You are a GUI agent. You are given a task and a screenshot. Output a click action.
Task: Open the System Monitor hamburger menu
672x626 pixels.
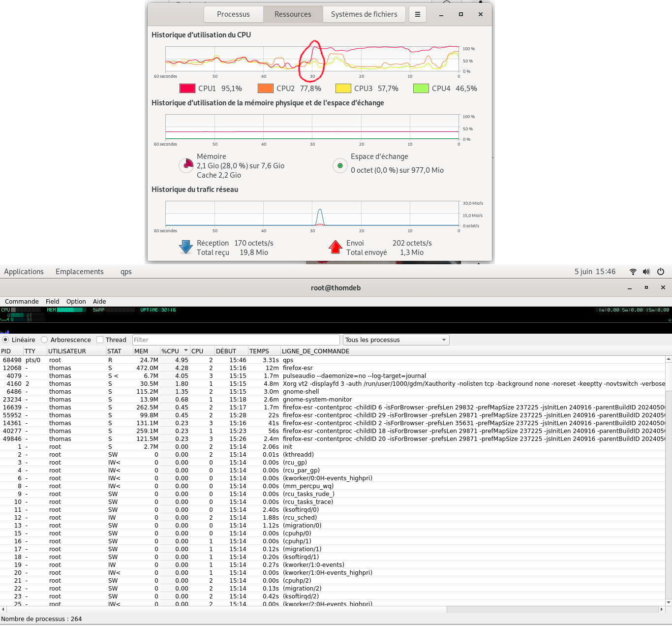click(417, 14)
